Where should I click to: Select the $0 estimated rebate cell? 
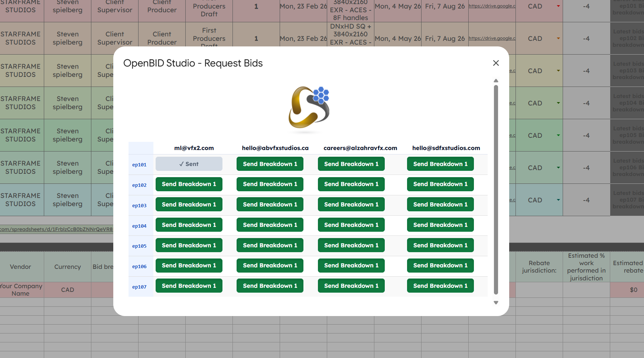(634, 290)
